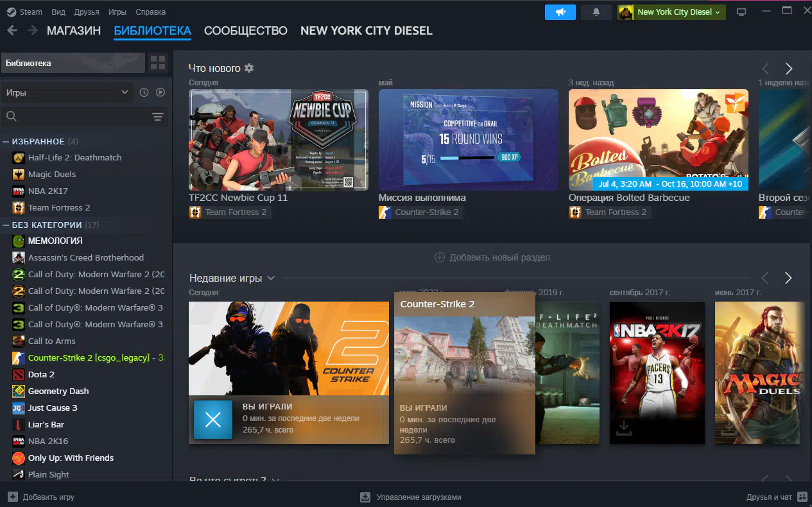
Task: Select Magic Duels in the sidebar
Action: pyautogui.click(x=52, y=174)
